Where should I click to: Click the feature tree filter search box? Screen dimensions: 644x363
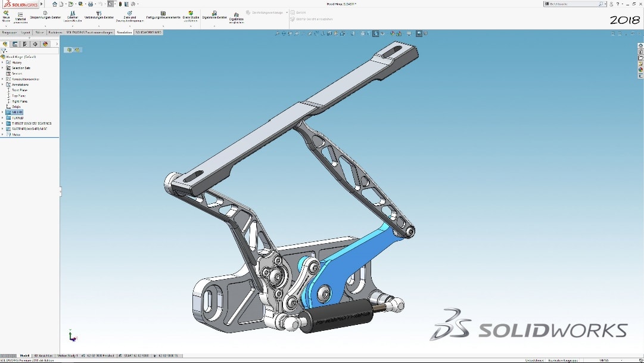click(x=30, y=50)
